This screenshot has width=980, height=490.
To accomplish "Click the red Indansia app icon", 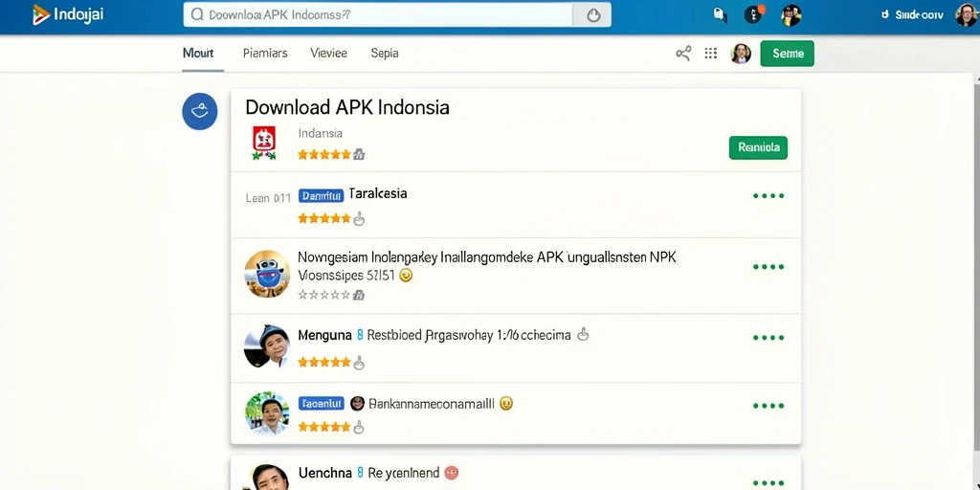I will pos(264,144).
